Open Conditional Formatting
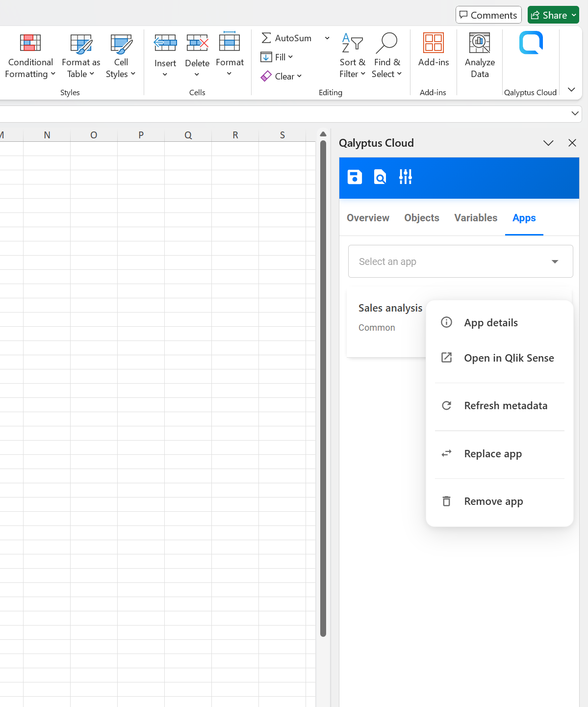 [x=30, y=54]
